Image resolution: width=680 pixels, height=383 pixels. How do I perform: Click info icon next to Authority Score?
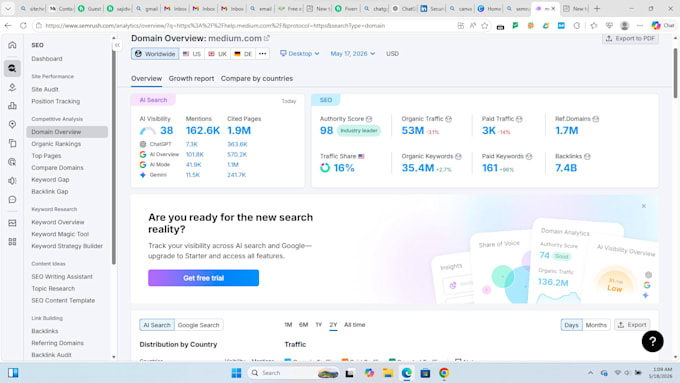pyautogui.click(x=369, y=119)
